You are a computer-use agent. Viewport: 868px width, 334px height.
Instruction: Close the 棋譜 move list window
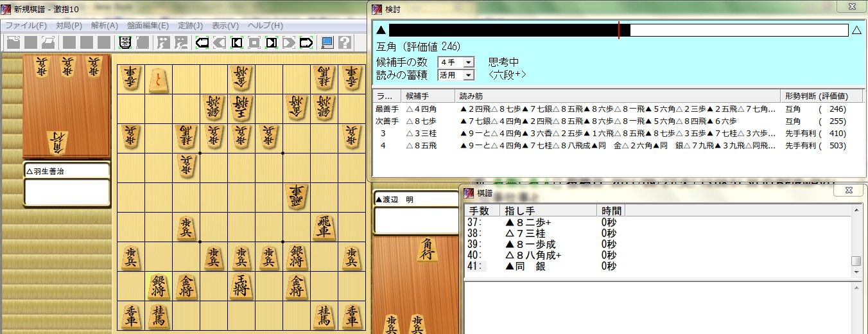click(x=849, y=190)
